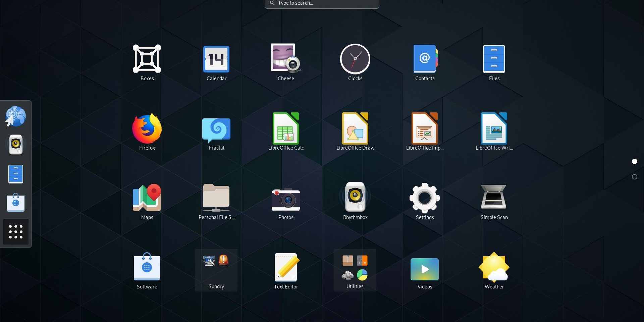Open the web browser in the dock
Image resolution: width=644 pixels, height=322 pixels.
[15, 116]
